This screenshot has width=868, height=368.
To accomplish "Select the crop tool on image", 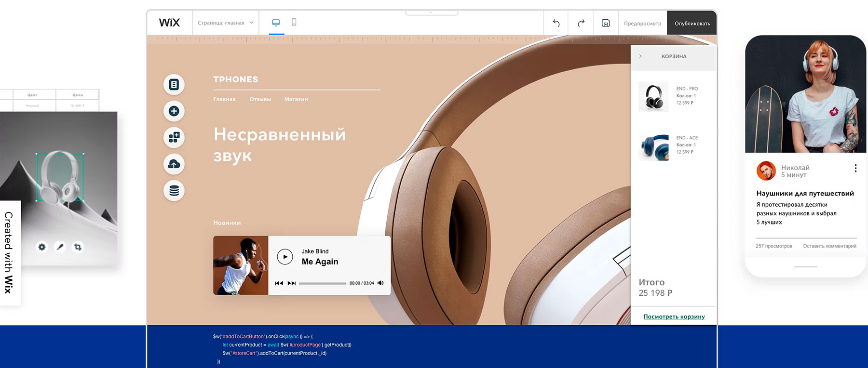I will [78, 247].
